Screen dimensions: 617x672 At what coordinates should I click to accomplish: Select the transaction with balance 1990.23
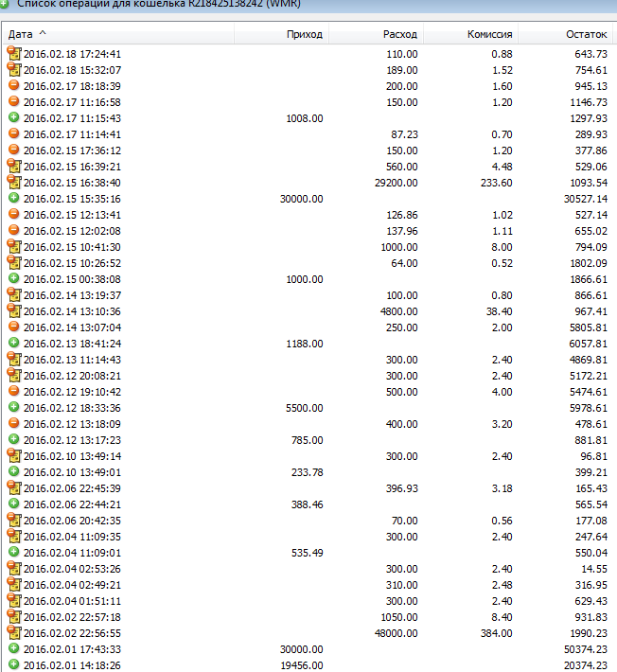tap(308, 633)
